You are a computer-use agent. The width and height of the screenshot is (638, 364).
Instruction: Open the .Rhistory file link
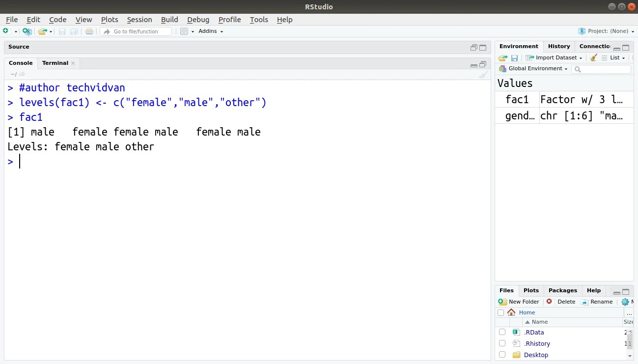coord(537,344)
